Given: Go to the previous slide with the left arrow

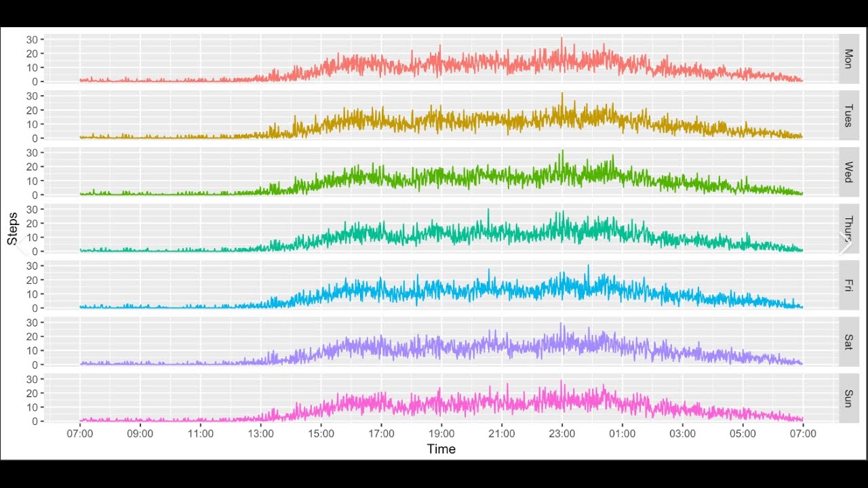Looking at the screenshot, I should click(x=22, y=245).
